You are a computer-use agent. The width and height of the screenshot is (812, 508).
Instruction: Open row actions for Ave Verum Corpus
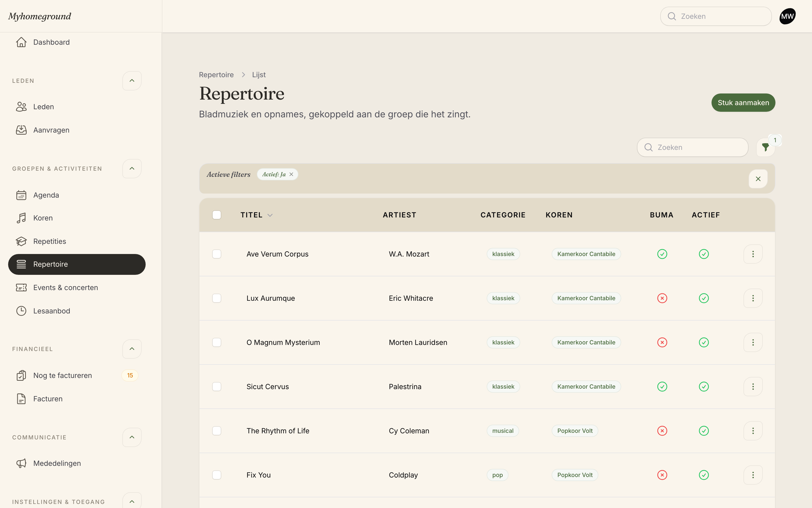point(753,254)
